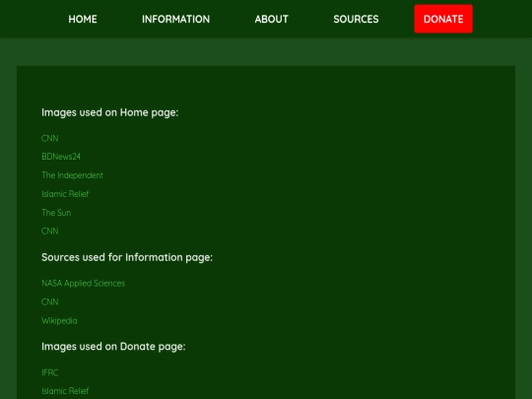Open the INFORMATION nav item
Viewport: 532px width, 399px height.
175,19
